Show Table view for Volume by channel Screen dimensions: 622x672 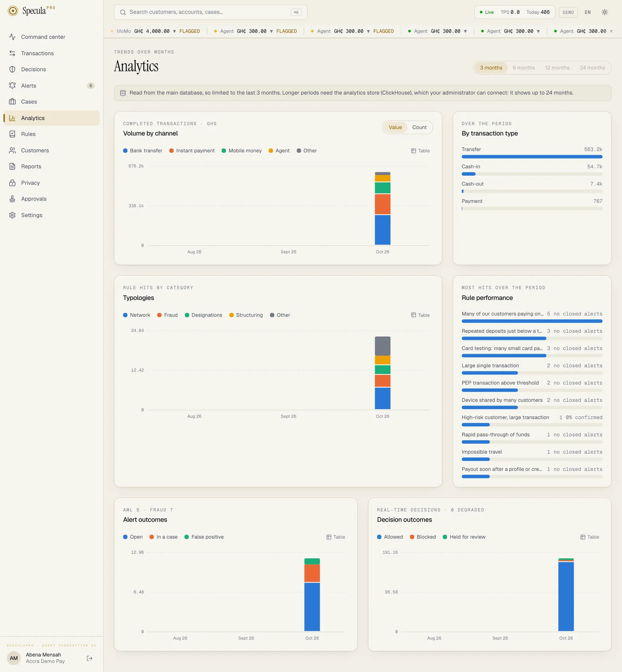(420, 151)
